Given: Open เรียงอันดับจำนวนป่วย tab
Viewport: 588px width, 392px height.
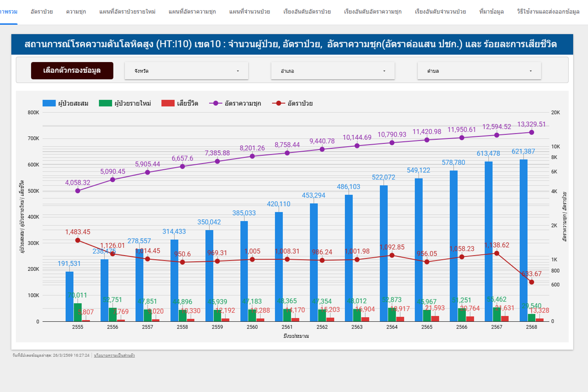Looking at the screenshot, I should coord(440,12).
